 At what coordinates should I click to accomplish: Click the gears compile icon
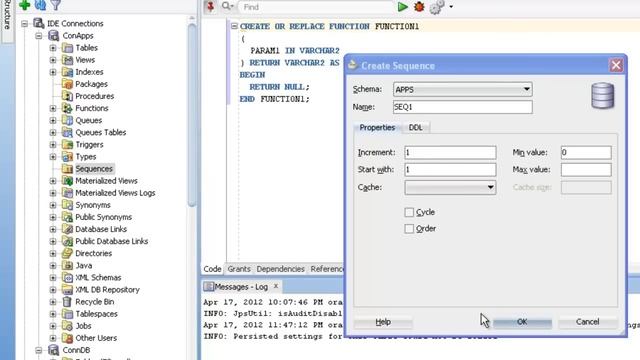[x=437, y=7]
